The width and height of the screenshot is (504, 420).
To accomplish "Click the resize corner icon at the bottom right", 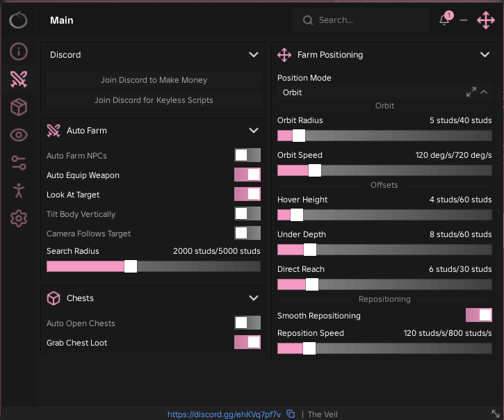I will (x=496, y=414).
